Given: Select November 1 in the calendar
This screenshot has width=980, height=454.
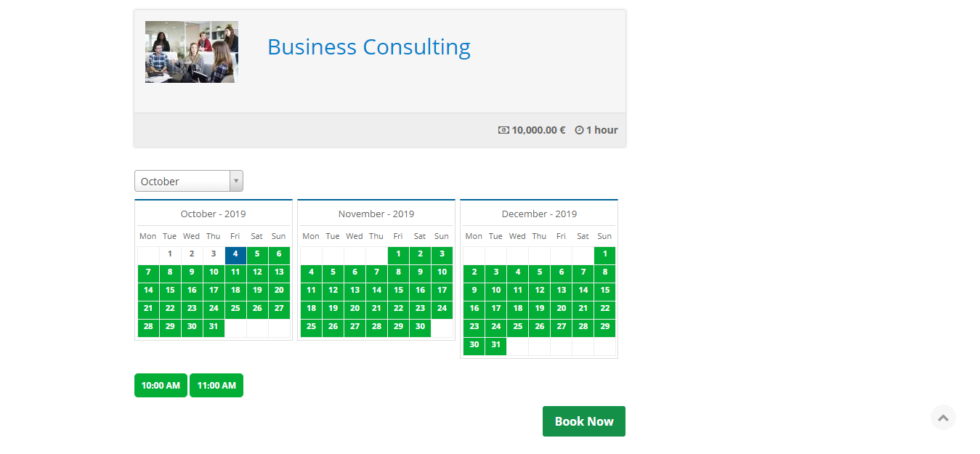Looking at the screenshot, I should [398, 254].
